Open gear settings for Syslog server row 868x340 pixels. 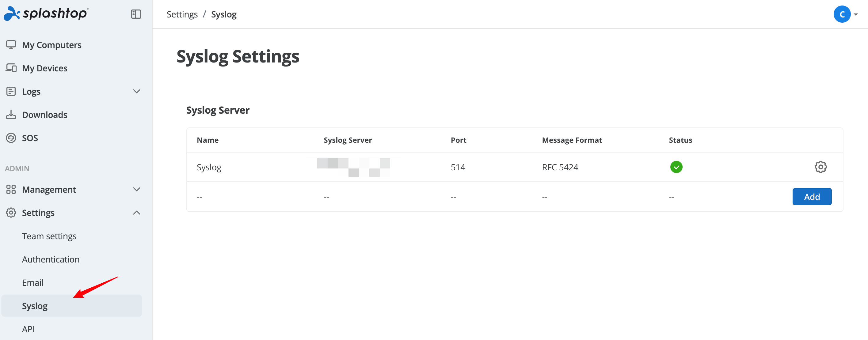(x=820, y=167)
